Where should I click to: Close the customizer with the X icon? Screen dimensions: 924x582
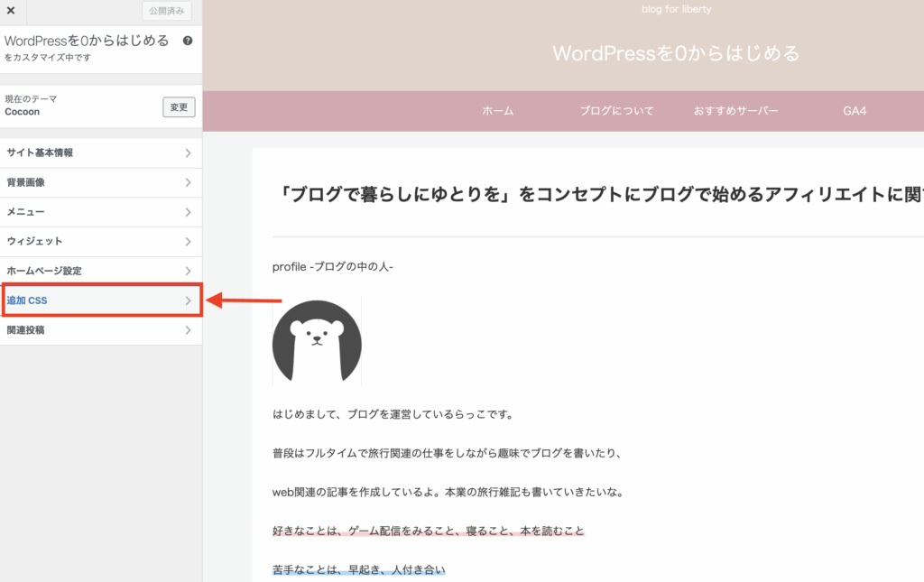tap(11, 11)
